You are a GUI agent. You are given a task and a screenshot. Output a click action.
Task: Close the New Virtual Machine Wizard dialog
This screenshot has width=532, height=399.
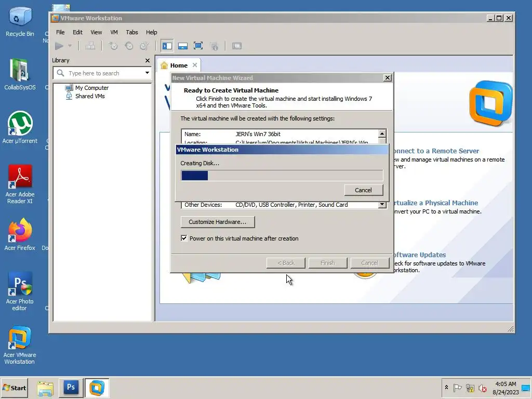click(x=388, y=78)
